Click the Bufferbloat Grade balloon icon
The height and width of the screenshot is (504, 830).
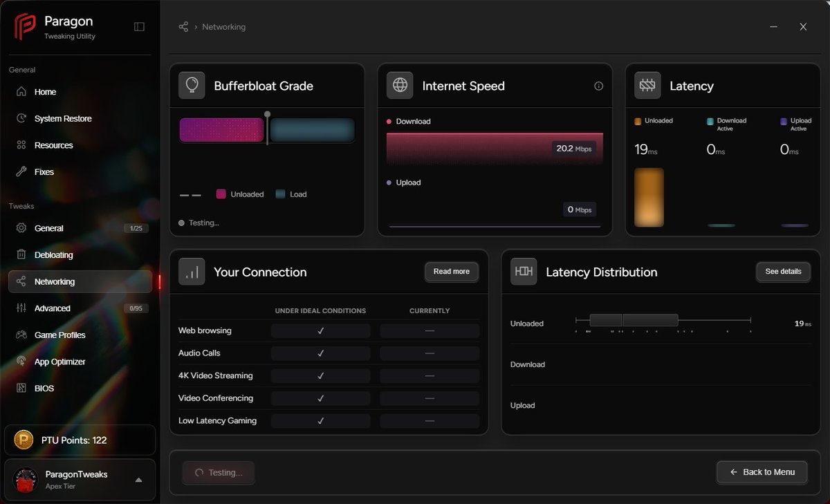tap(192, 86)
